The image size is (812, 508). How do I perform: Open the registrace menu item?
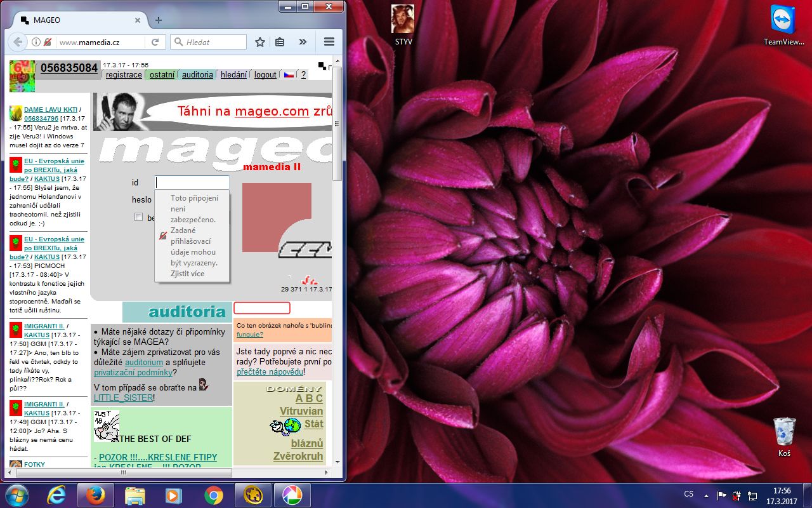tap(124, 74)
